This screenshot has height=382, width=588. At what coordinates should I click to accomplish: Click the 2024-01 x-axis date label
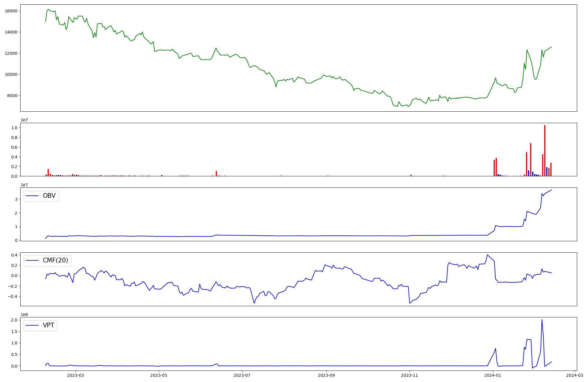pos(493,375)
